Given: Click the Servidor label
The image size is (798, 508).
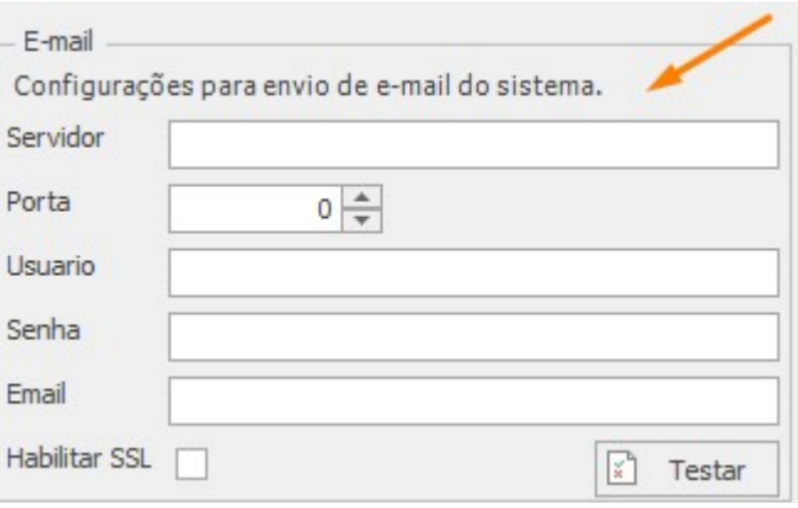Looking at the screenshot, I should click(x=55, y=137).
